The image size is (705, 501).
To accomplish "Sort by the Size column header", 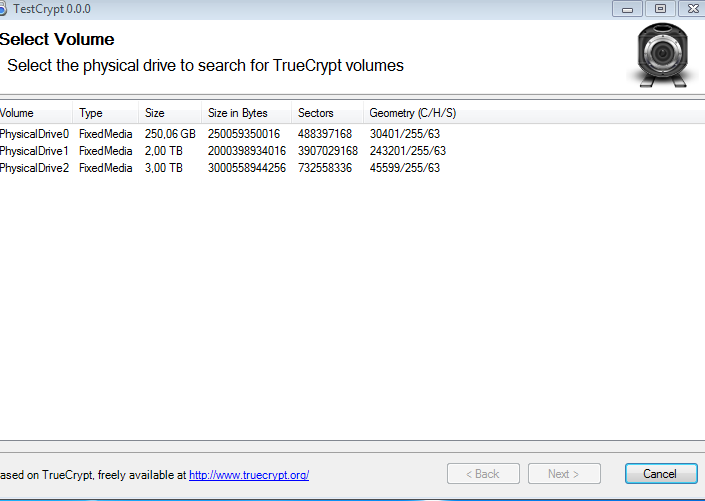I will click(170, 113).
